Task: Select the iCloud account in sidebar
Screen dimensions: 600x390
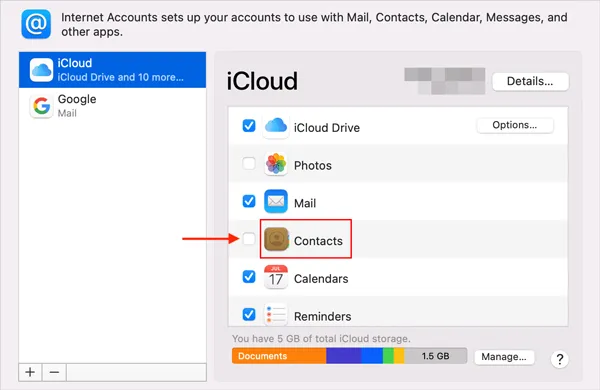Action: (112, 70)
